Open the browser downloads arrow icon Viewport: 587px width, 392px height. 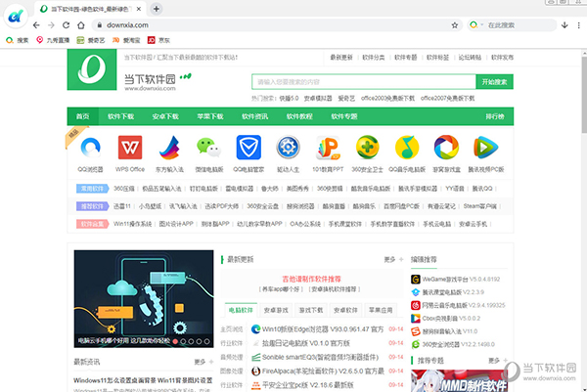(564, 25)
